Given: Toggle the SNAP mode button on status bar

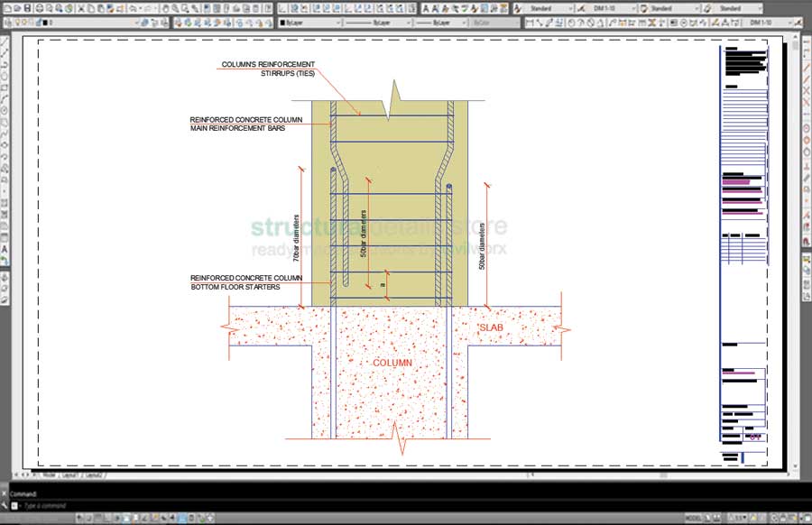Looking at the screenshot, I should [x=78, y=516].
